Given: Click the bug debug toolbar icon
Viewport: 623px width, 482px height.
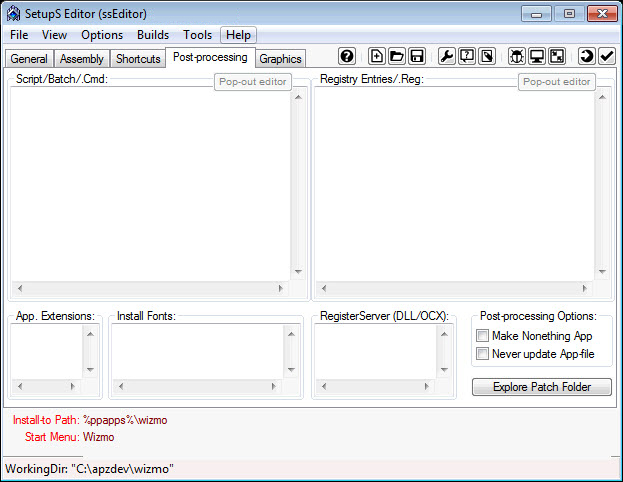Looking at the screenshot, I should coord(517,56).
